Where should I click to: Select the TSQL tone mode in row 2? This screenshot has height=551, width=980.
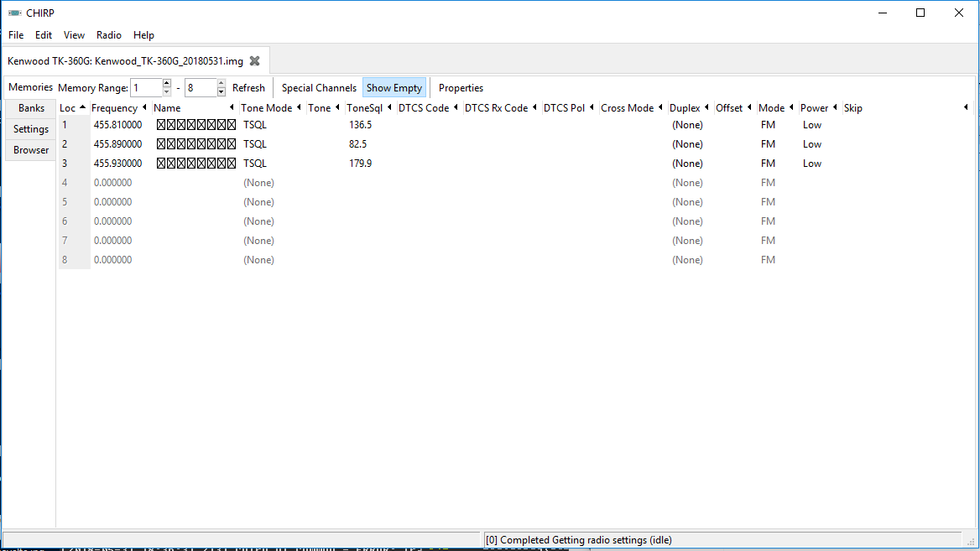coord(255,144)
